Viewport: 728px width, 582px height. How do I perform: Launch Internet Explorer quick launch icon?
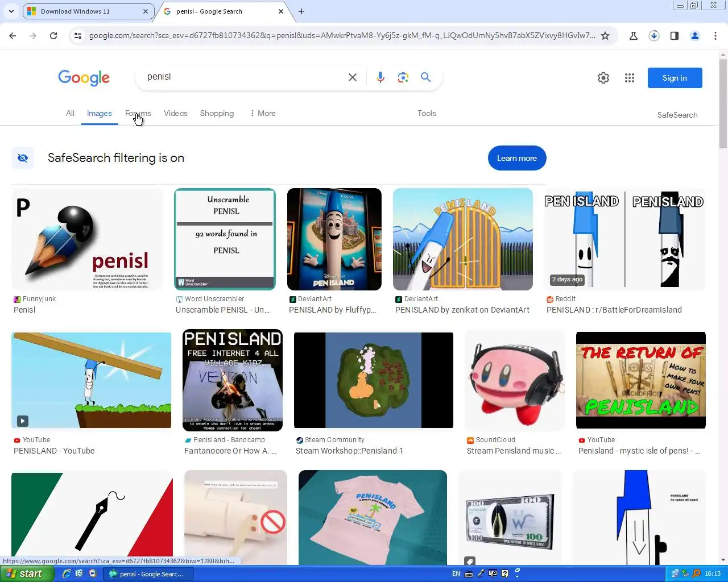click(x=67, y=573)
